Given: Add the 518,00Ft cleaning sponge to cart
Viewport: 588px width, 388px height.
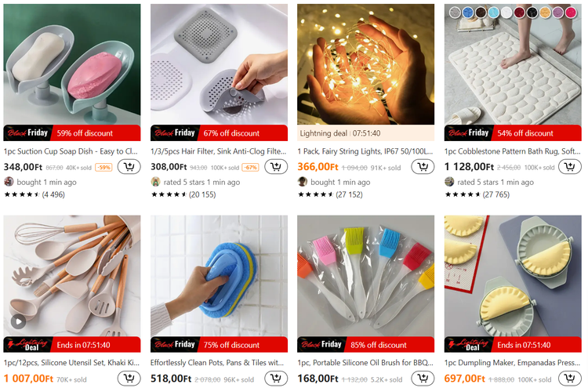Looking at the screenshot, I should tap(276, 379).
